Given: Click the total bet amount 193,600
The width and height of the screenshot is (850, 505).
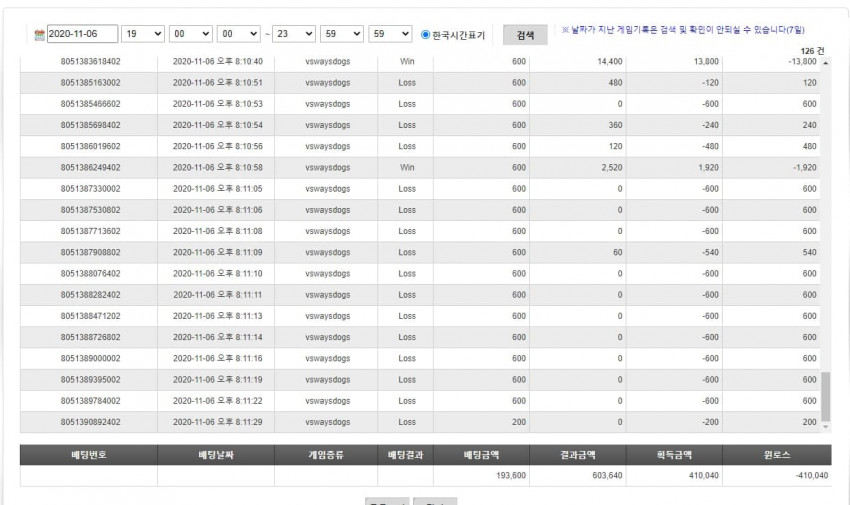Looking at the screenshot, I should (511, 476).
